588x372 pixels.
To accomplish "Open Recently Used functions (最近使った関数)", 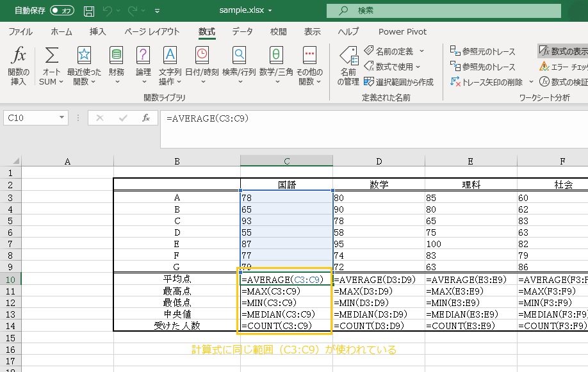I will coord(84,65).
